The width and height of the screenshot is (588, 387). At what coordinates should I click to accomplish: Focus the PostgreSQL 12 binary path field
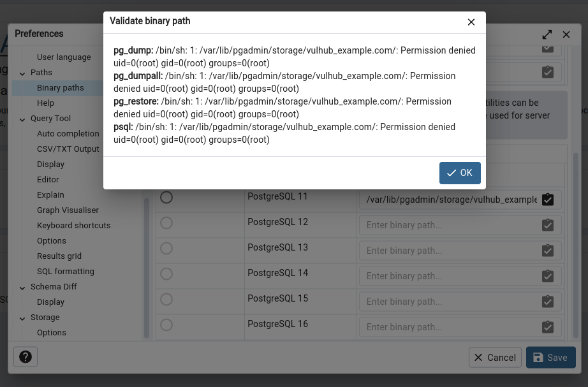tap(452, 225)
